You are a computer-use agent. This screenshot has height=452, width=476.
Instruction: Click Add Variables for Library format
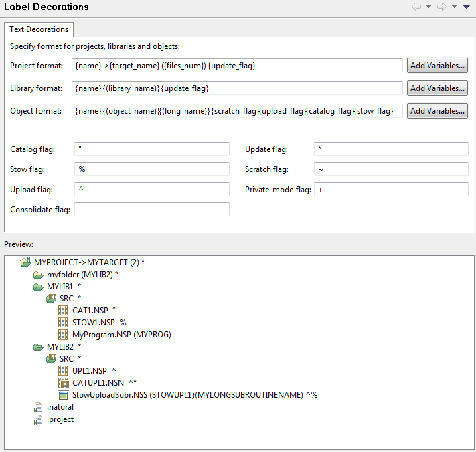click(437, 88)
